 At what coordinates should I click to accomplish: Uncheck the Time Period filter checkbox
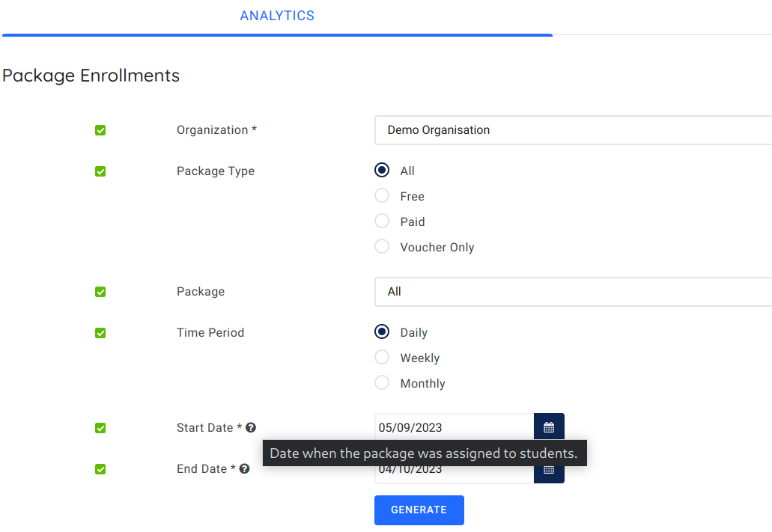[x=100, y=332]
